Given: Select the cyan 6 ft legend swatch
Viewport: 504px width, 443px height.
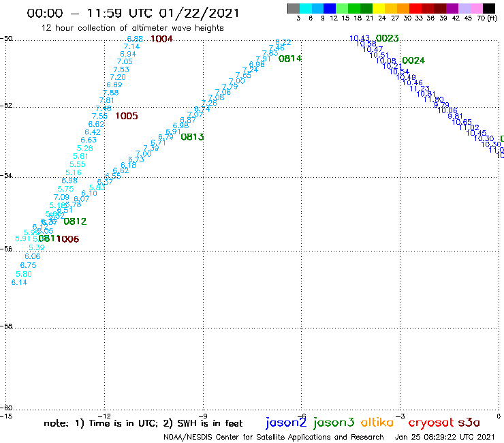Looking at the screenshot, I should tap(306, 8).
